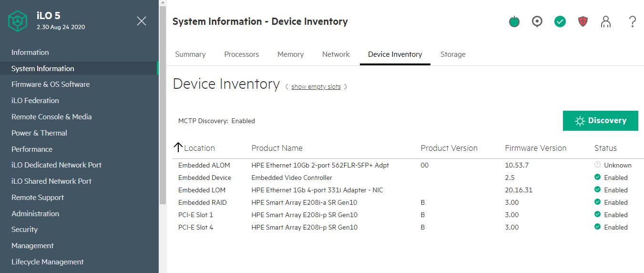The image size is (644, 273).
Task: Click the Embedded ALOM location cell
Action: (204, 165)
